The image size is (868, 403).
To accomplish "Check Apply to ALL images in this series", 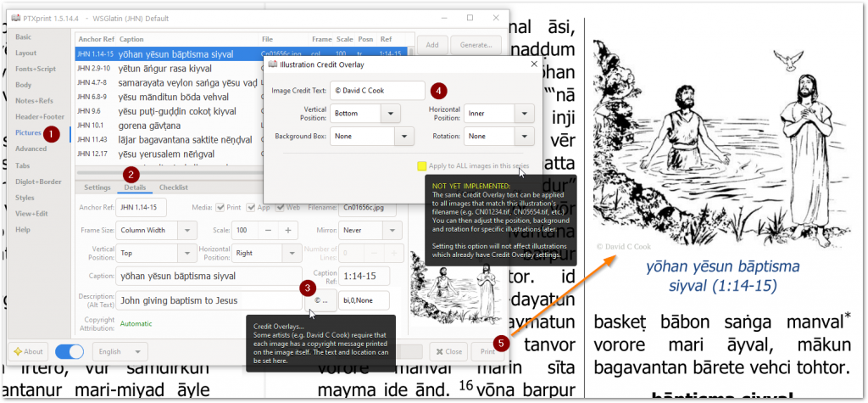I will pyautogui.click(x=422, y=165).
